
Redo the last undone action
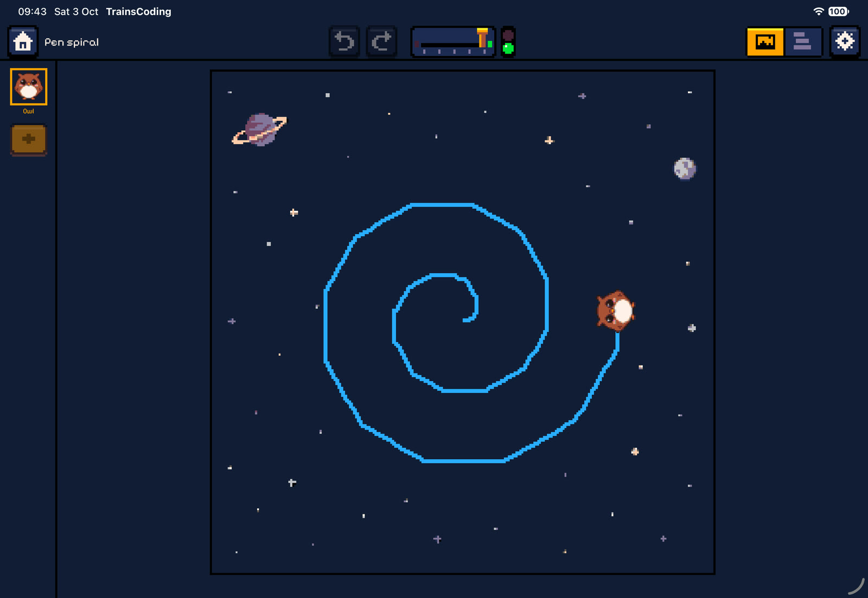(x=382, y=42)
